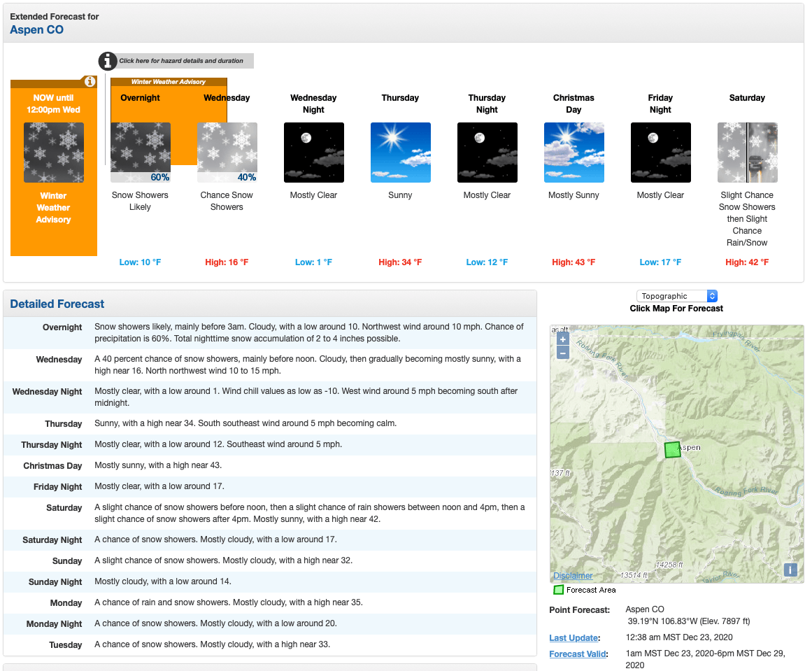Viewport: 812px width, 671px height.
Task: Click the 'High: 43 °F' Christmas Day temperature
Action: click(x=574, y=262)
